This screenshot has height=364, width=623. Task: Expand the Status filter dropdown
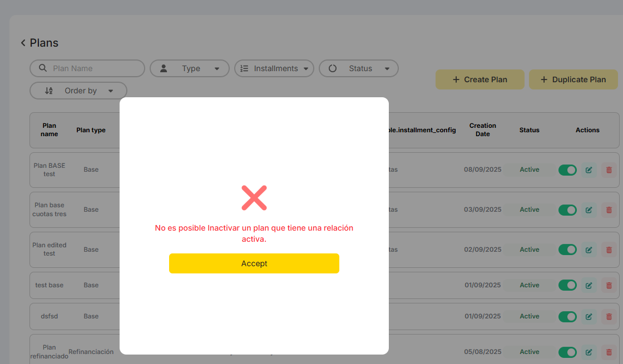tap(359, 68)
